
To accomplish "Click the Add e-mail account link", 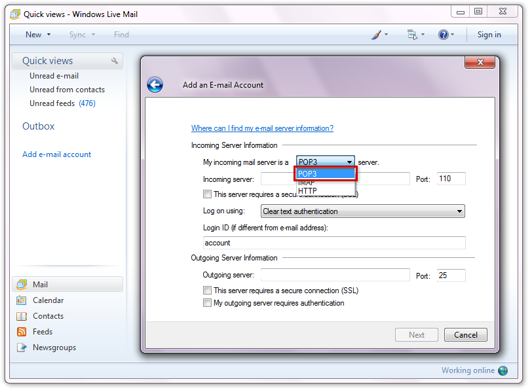I will point(56,154).
